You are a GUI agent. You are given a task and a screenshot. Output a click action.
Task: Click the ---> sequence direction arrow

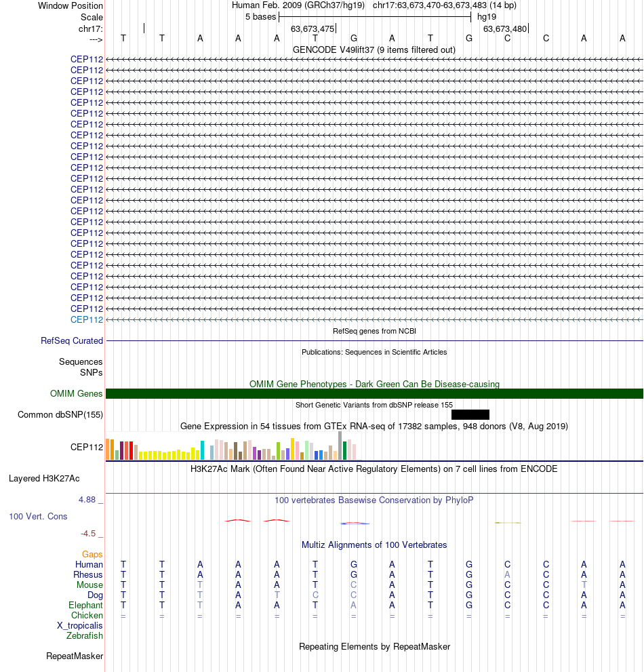(96, 39)
